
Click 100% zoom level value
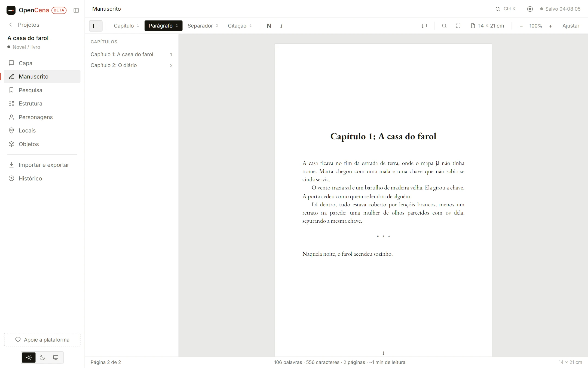[x=535, y=26]
